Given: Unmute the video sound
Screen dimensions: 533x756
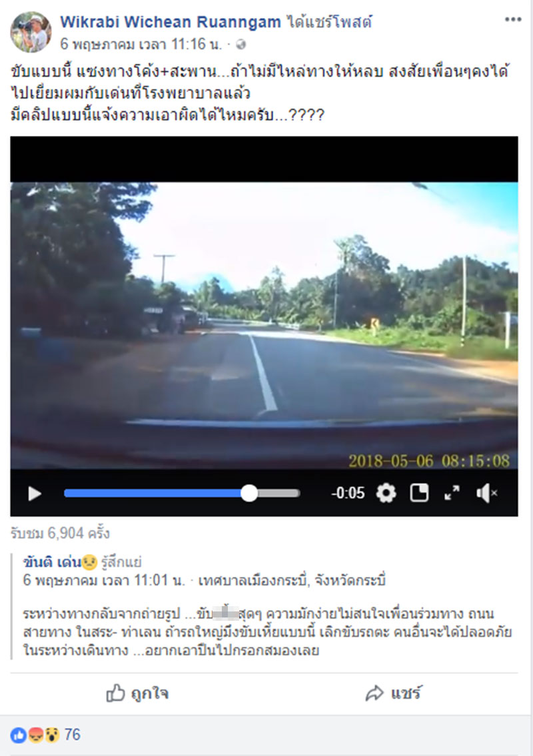Looking at the screenshot, I should 486,494.
